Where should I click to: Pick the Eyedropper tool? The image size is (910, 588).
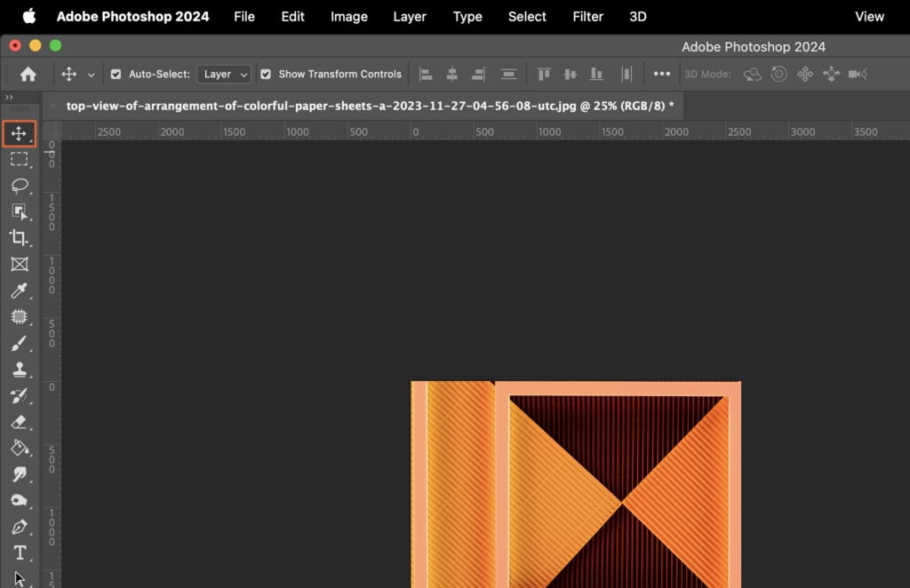[x=20, y=290]
